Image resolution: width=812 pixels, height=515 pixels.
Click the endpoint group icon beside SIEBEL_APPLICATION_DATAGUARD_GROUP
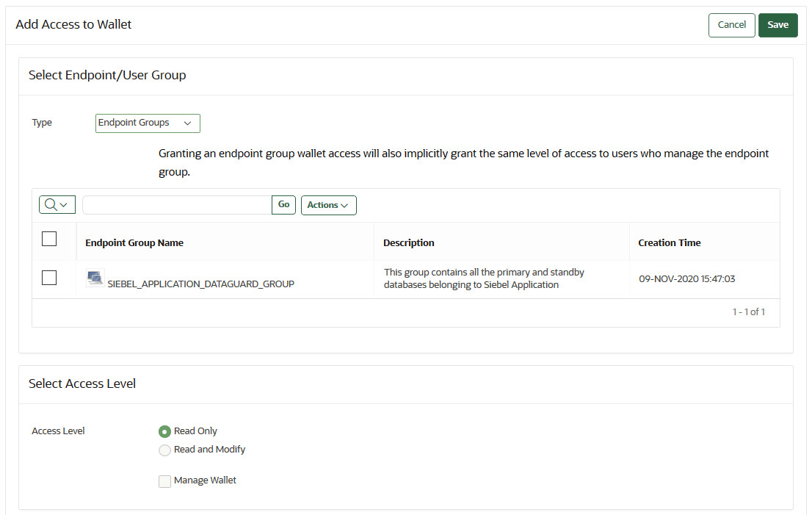tap(95, 278)
